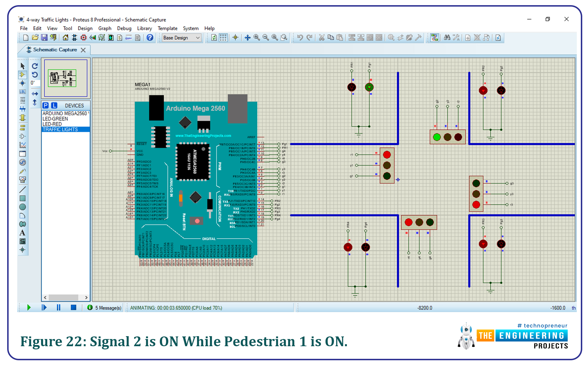Run Electrical Rules Check lightning icon
Image resolution: width=588 pixels, height=368 pixels.
click(x=498, y=38)
